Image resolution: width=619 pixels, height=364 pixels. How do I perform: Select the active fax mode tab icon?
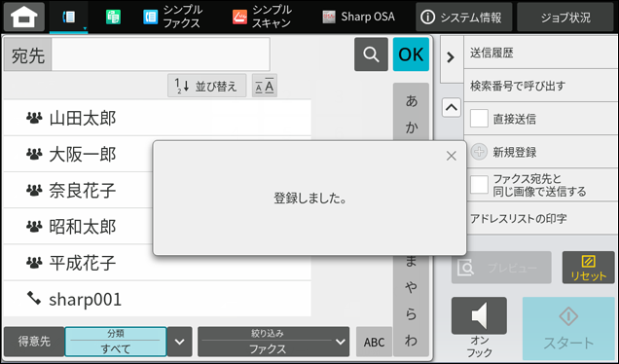tap(69, 17)
